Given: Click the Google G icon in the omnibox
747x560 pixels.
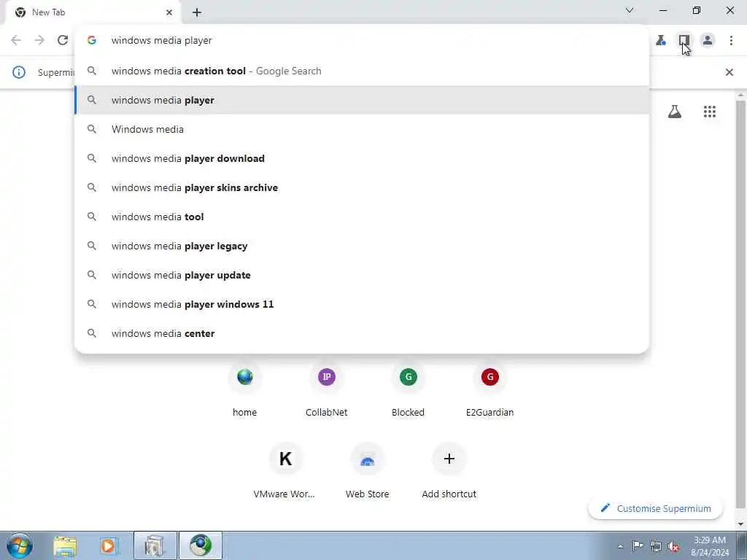Looking at the screenshot, I should coord(92,41).
